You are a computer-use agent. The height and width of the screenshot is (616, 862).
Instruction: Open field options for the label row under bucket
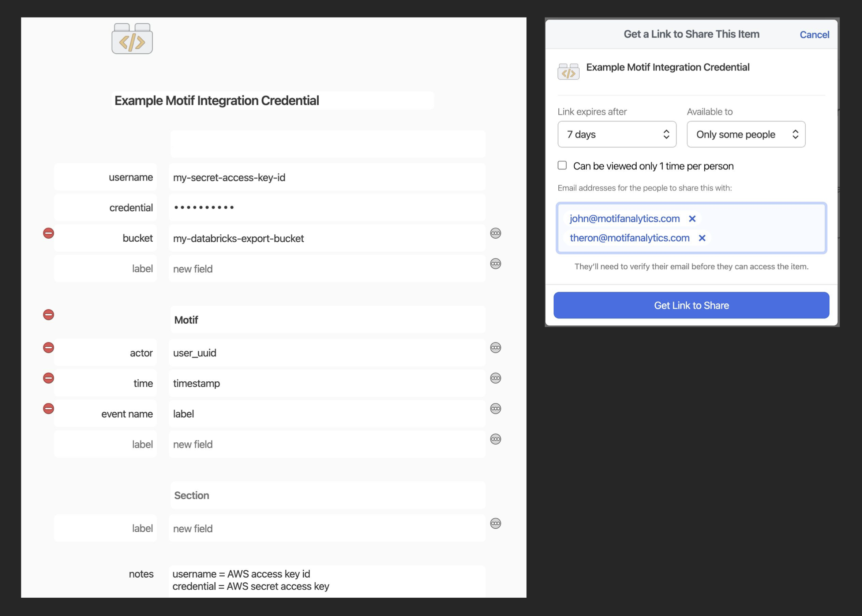pyautogui.click(x=495, y=264)
